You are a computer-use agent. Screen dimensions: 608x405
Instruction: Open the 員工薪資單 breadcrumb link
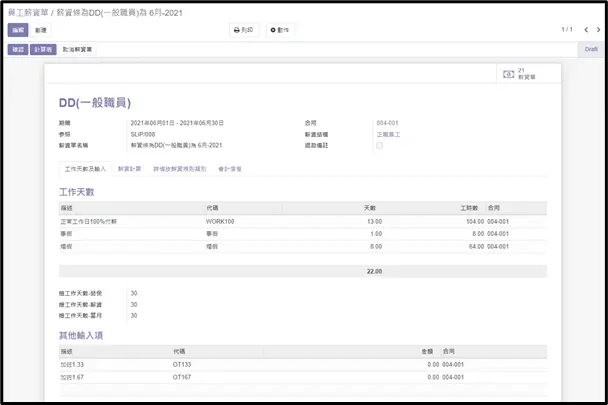coord(28,13)
